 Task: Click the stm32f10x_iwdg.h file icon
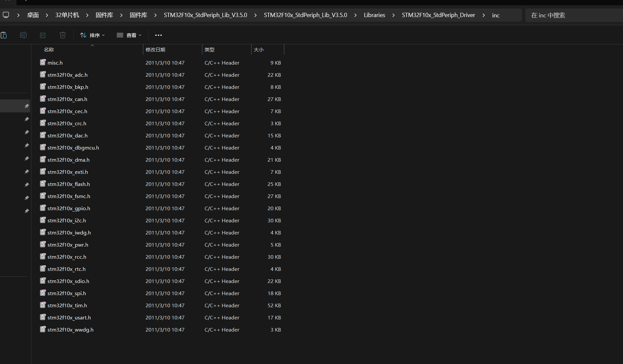(43, 232)
